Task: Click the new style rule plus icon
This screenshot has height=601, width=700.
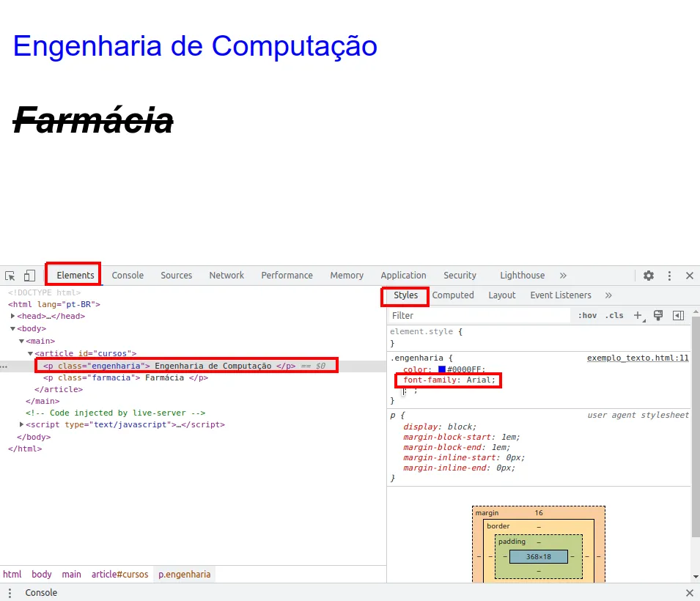Action: (638, 316)
